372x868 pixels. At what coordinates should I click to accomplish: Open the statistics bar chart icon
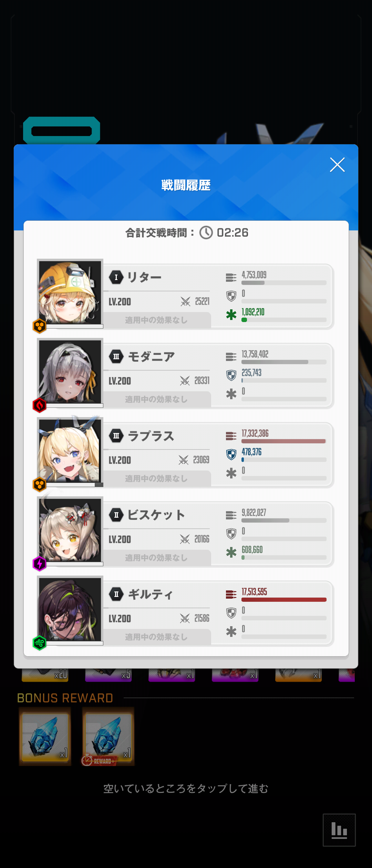pyautogui.click(x=339, y=830)
